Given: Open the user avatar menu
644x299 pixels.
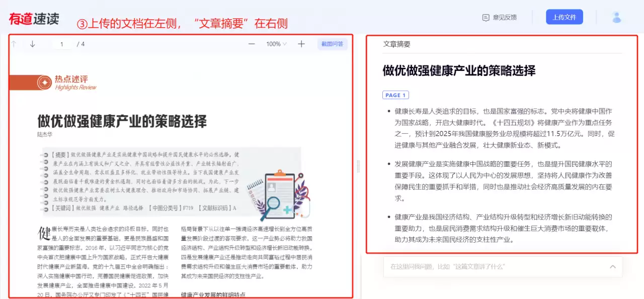Looking at the screenshot, I should click(x=617, y=17).
